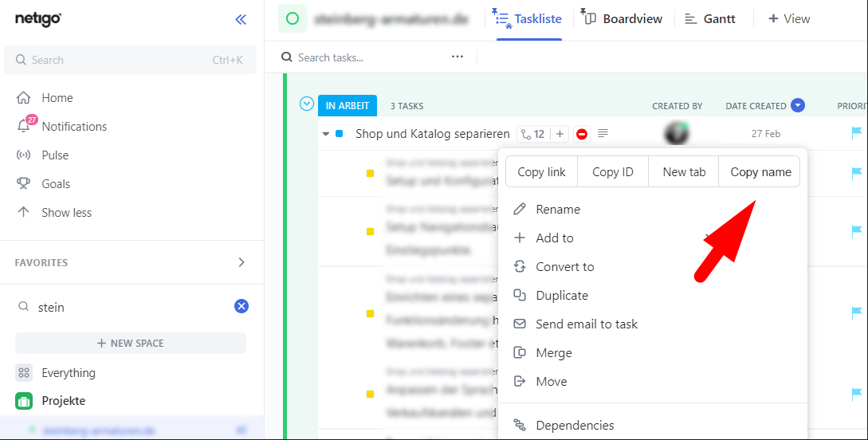This screenshot has width=868, height=440.
Task: Clear the 'stein' sidebar search filter
Action: pos(242,306)
